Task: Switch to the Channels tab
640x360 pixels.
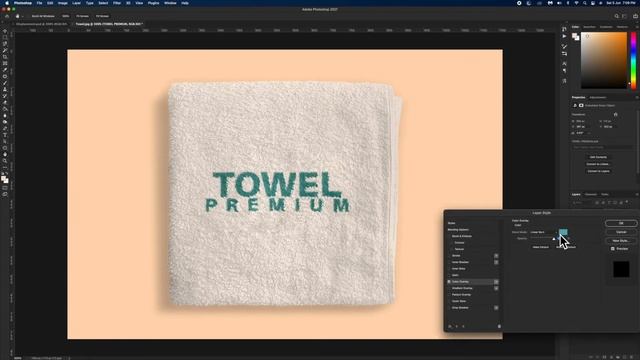Action: pos(591,194)
